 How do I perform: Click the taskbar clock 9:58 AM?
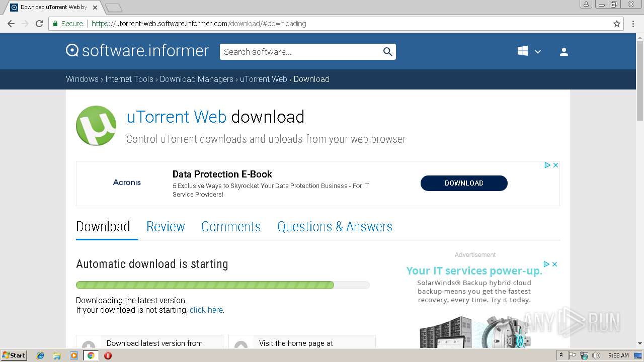[x=618, y=355]
